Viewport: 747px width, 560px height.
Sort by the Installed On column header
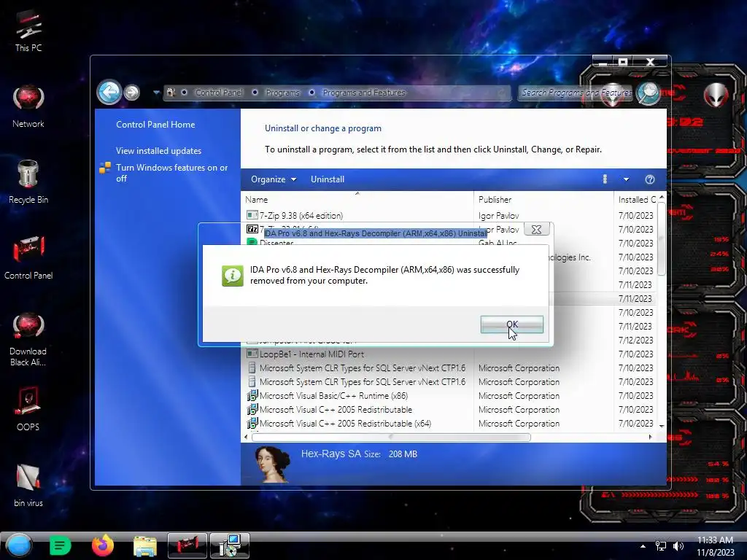coord(636,200)
